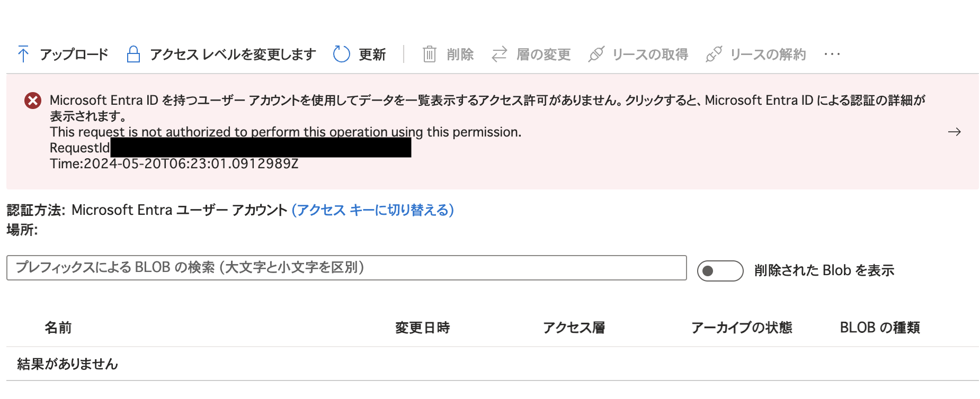Expand error details with right arrow
Screen dimensions: 980x399
[x=954, y=132]
